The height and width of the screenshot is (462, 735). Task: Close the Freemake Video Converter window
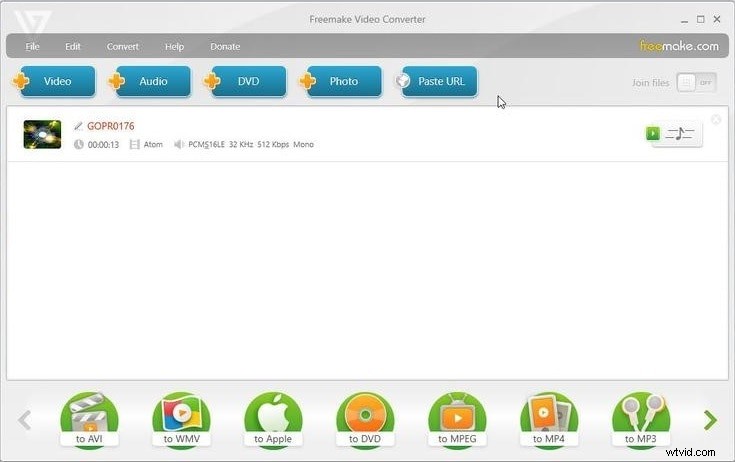point(717,19)
